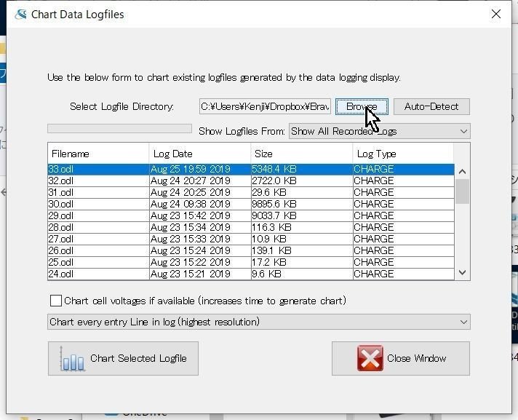Screen dimensions: 518x420
Task: Click CHARGE in the 24.odl row
Action: [374, 274]
